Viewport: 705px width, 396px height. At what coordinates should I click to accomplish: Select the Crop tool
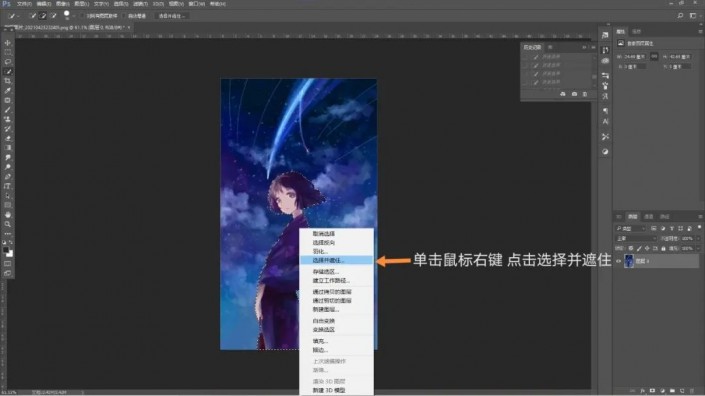coord(8,81)
